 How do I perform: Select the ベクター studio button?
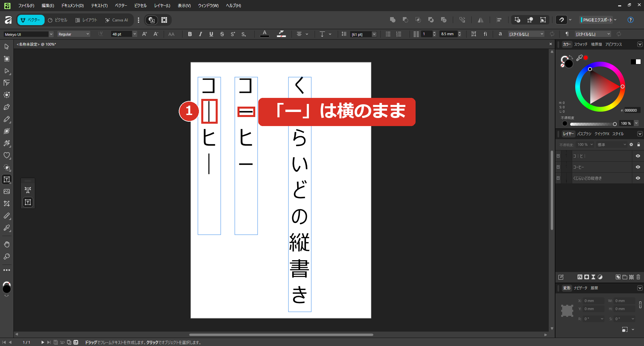point(31,20)
